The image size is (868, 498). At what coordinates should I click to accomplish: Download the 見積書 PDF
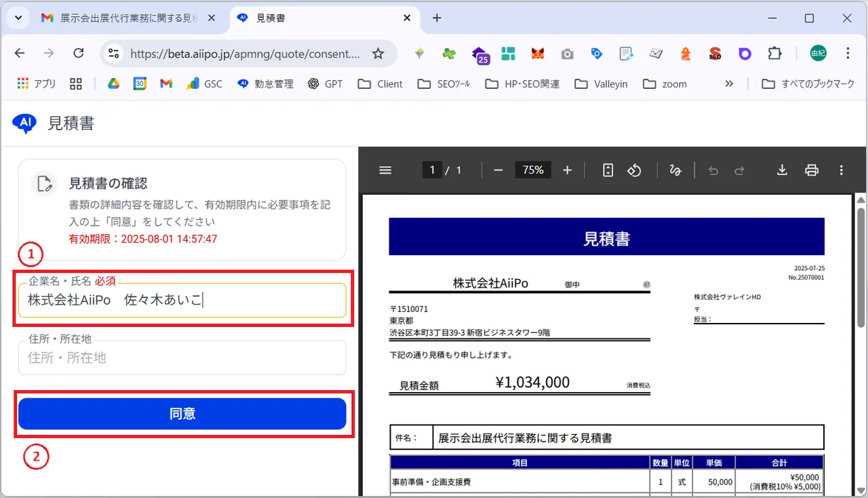click(x=782, y=170)
